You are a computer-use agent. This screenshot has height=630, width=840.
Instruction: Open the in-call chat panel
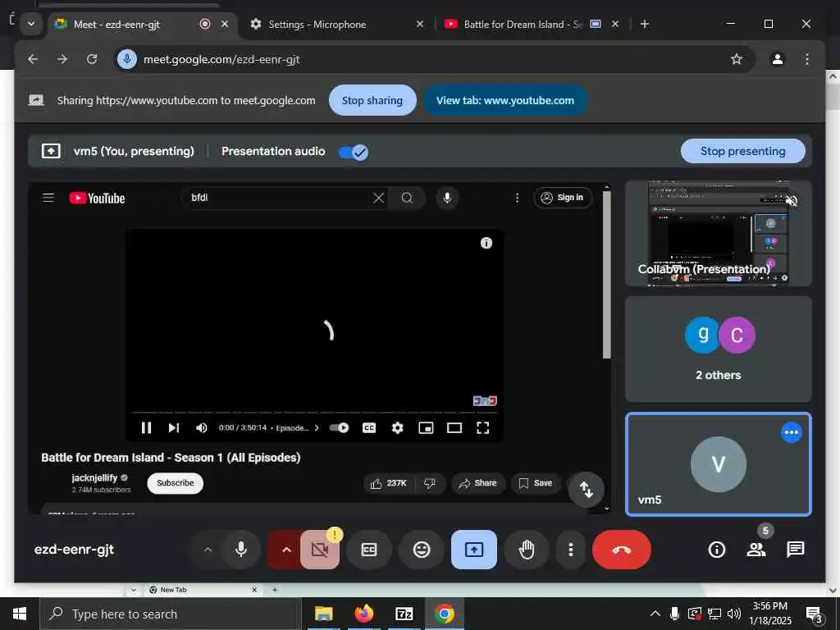click(796, 549)
